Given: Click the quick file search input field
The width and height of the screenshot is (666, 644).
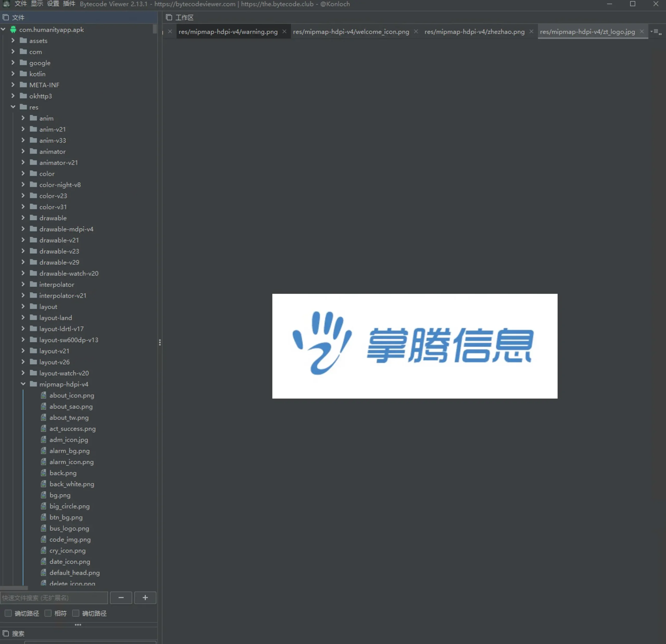Looking at the screenshot, I should (54, 597).
